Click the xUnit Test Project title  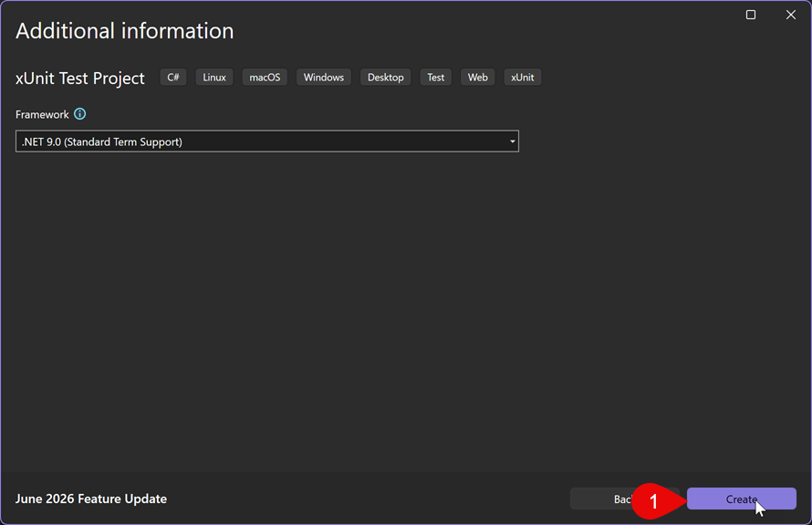(x=79, y=79)
